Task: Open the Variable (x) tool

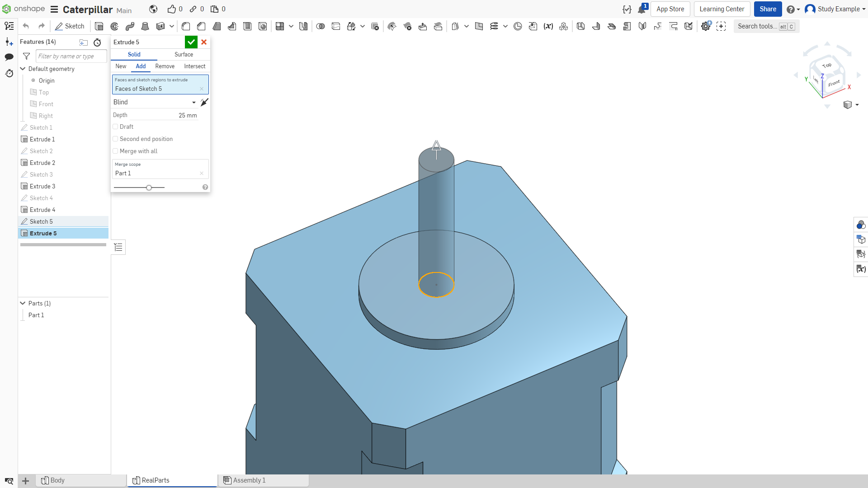Action: [x=548, y=26]
